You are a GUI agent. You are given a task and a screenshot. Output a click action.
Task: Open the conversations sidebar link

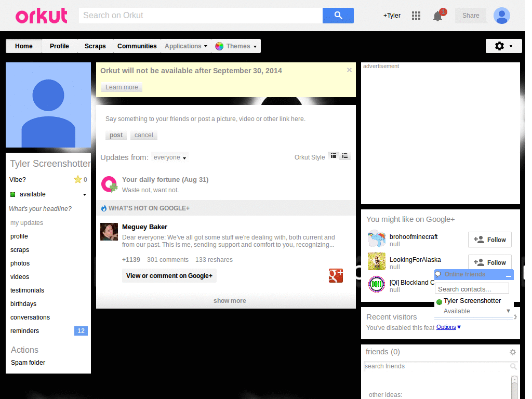click(x=30, y=317)
